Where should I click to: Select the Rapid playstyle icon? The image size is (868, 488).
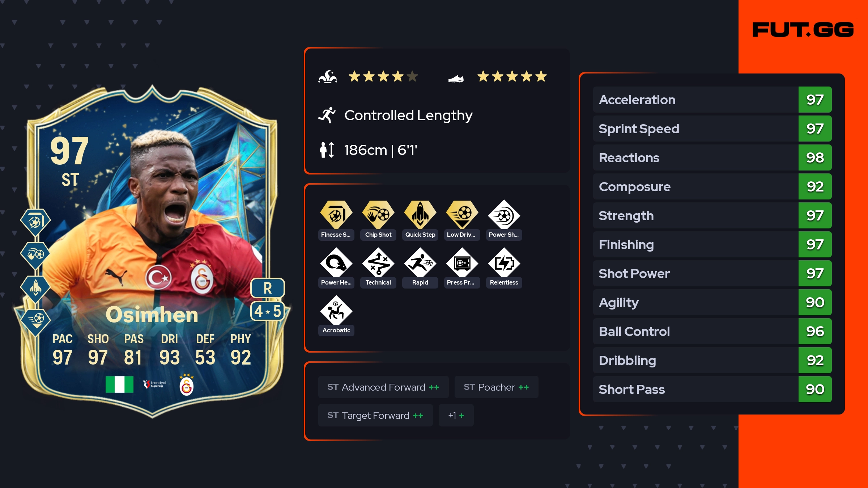click(420, 263)
